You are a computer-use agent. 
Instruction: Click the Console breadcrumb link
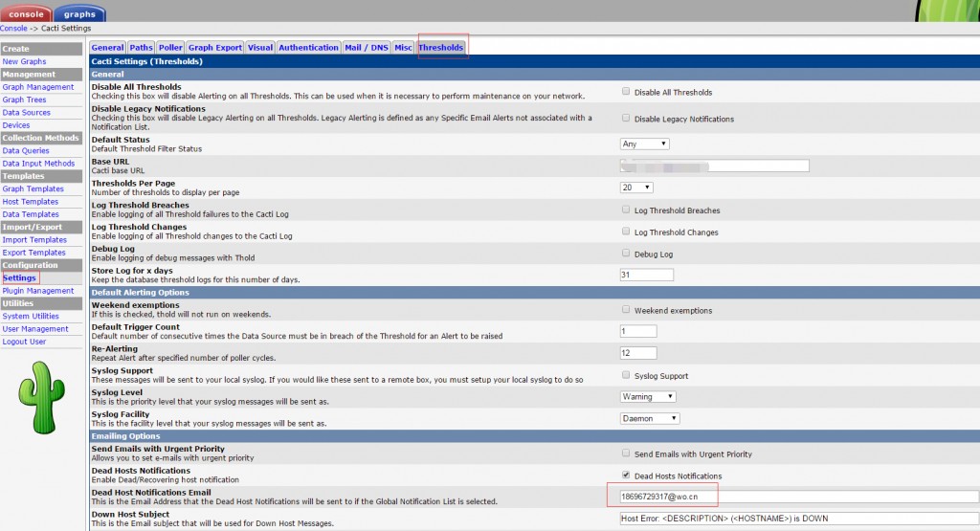[13, 28]
